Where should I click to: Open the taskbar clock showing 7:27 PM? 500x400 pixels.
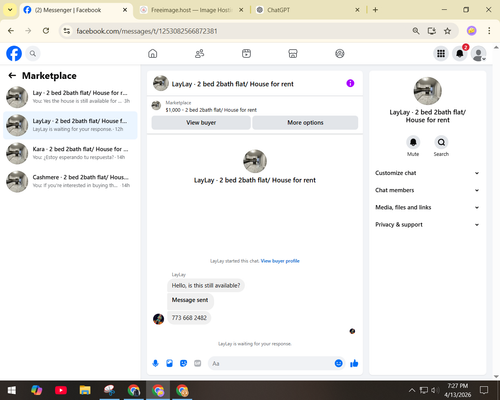[458, 390]
